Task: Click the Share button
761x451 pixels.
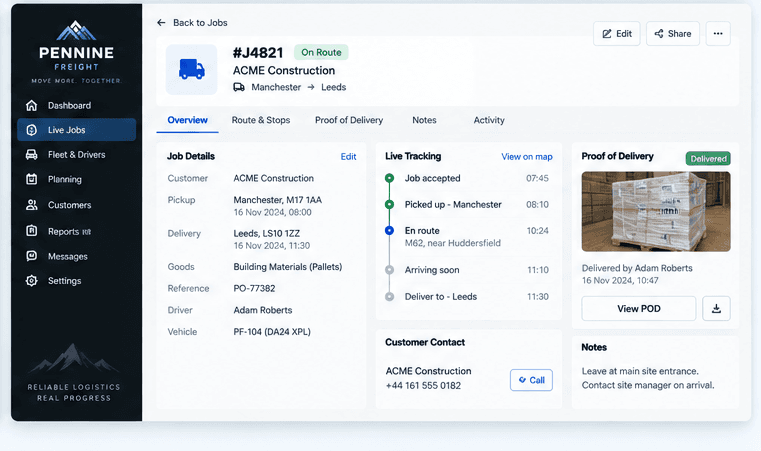Action: (673, 33)
